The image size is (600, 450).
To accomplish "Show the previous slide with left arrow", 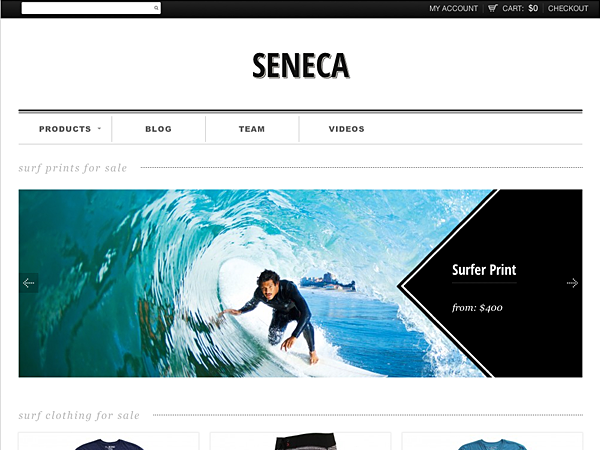I will pyautogui.click(x=29, y=283).
